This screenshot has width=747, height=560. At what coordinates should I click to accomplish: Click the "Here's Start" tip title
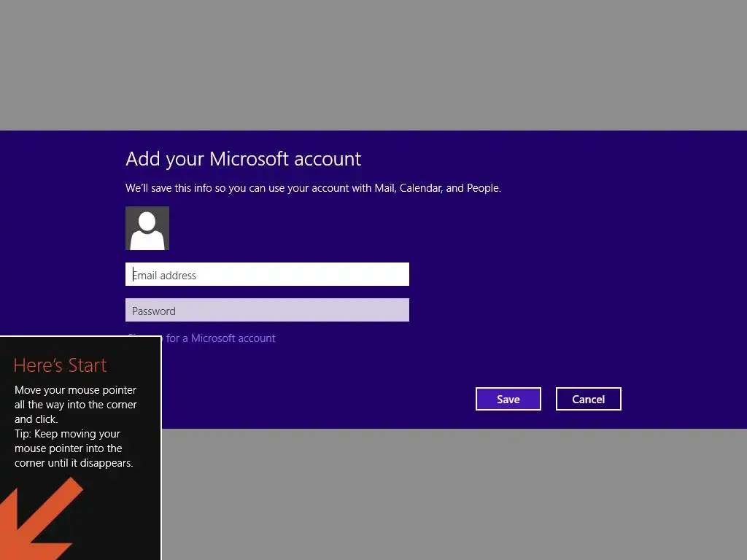(x=60, y=365)
